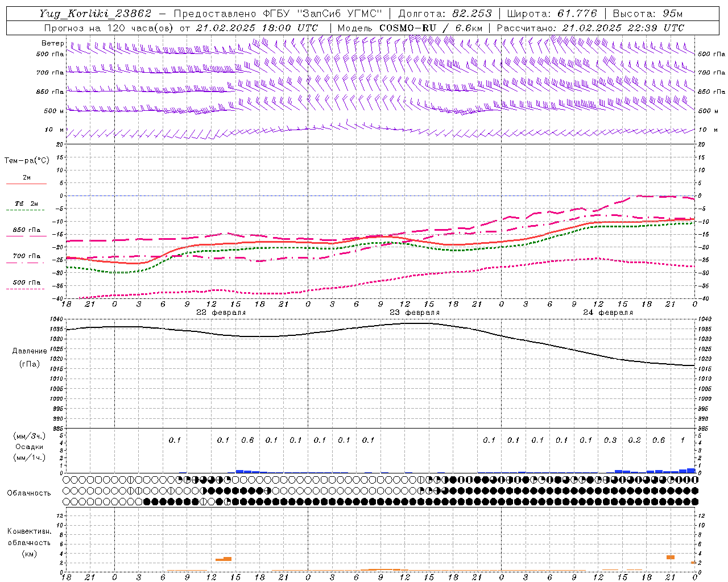Click the '(мм/3ч.)' precipitation unit label

[x=30, y=436]
